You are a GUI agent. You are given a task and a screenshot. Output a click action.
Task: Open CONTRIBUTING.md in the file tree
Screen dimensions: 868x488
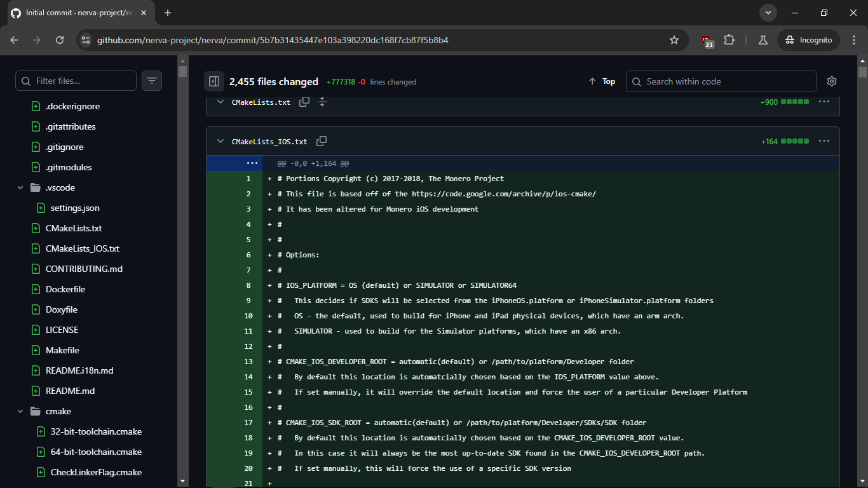[x=84, y=269]
